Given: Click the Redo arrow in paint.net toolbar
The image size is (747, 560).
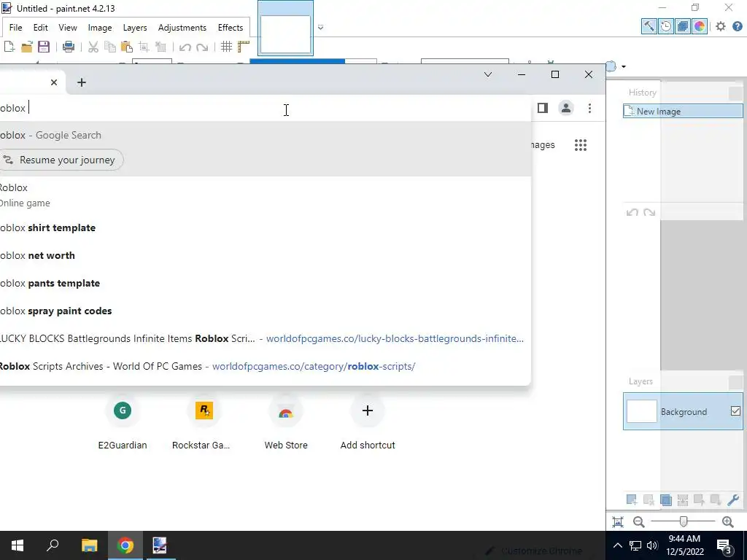Looking at the screenshot, I should 202,47.
